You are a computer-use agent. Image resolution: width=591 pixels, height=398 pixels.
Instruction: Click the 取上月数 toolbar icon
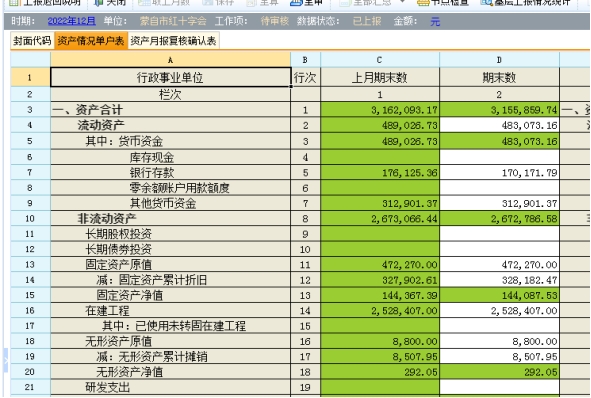click(x=144, y=2)
